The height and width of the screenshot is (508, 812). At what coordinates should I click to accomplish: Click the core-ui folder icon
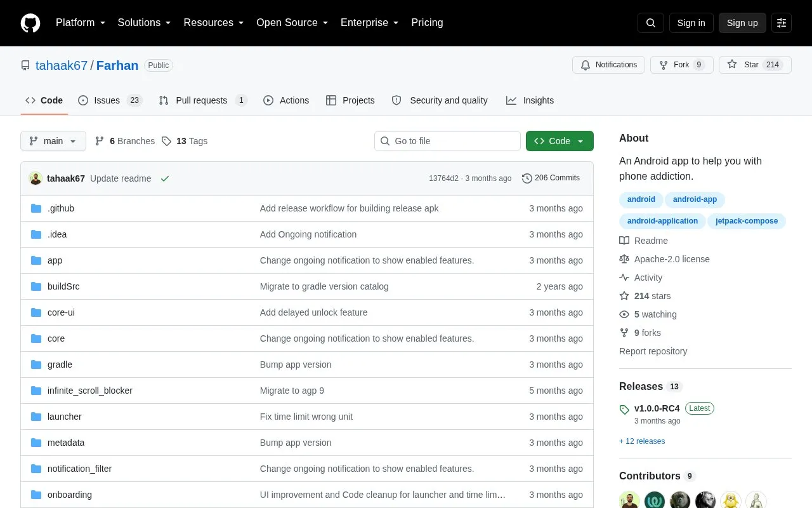[36, 312]
